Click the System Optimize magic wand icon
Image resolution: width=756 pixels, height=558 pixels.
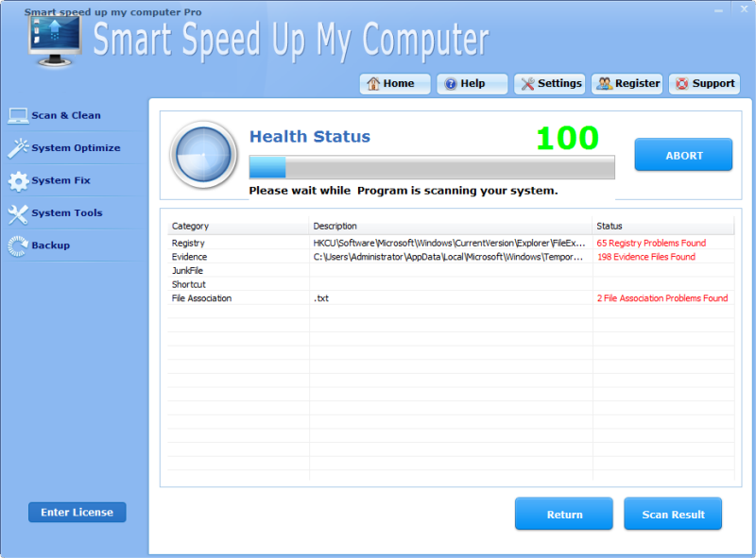coord(18,148)
